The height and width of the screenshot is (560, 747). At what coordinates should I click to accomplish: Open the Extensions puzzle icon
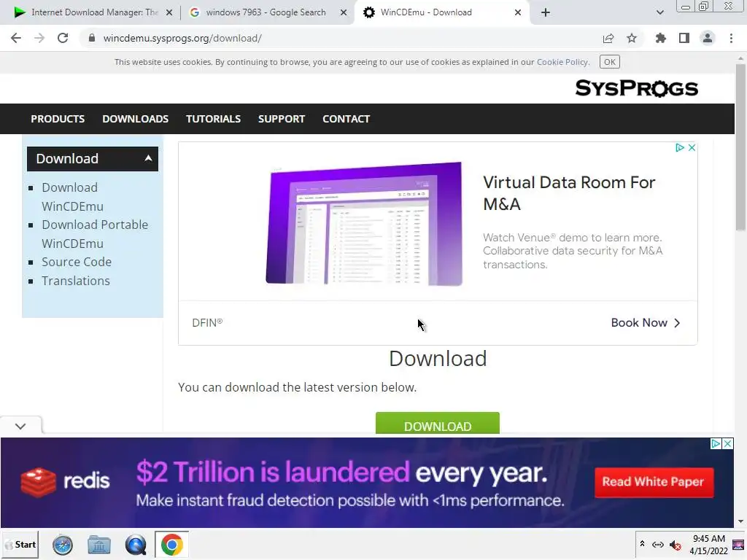661,38
